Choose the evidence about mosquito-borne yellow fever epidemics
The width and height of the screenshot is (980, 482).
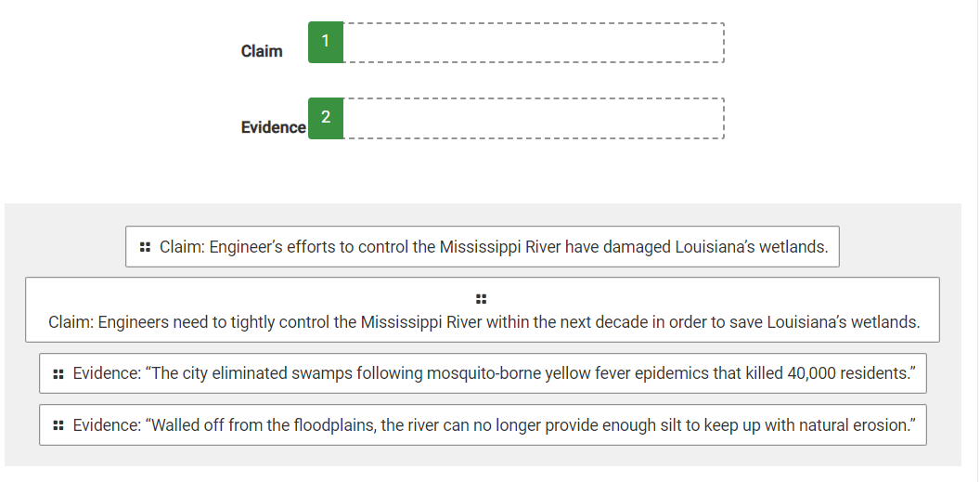(483, 373)
